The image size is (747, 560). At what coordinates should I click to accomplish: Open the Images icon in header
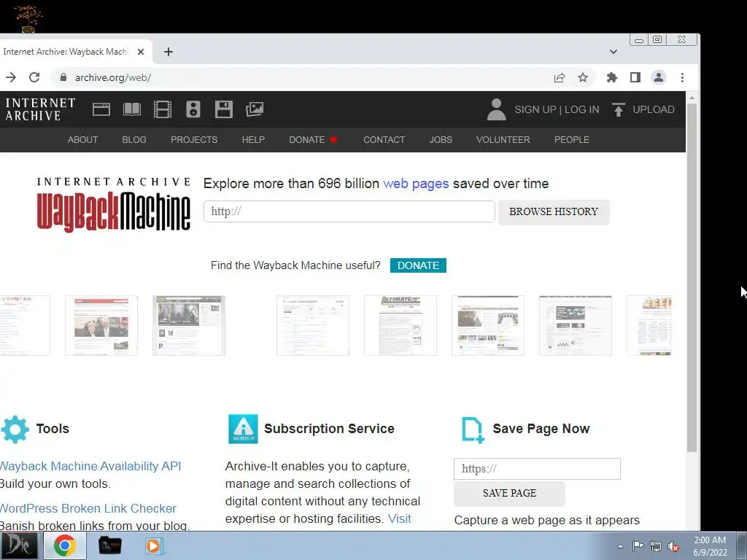(x=255, y=109)
